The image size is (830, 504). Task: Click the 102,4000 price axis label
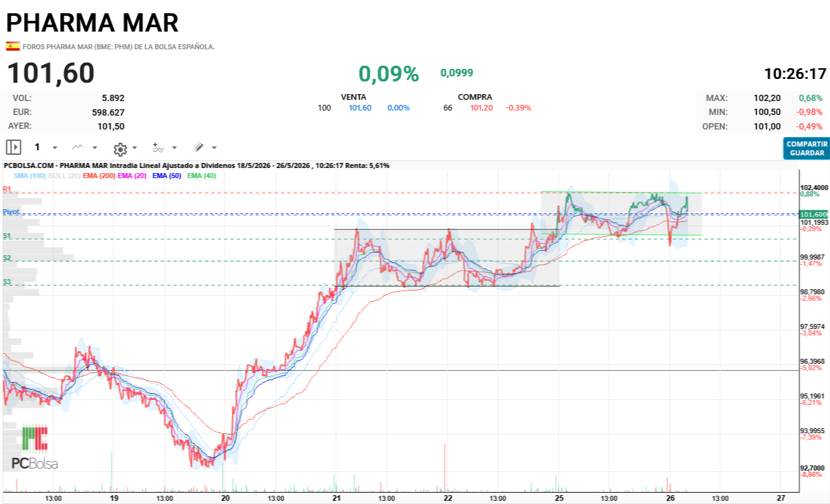click(814, 188)
